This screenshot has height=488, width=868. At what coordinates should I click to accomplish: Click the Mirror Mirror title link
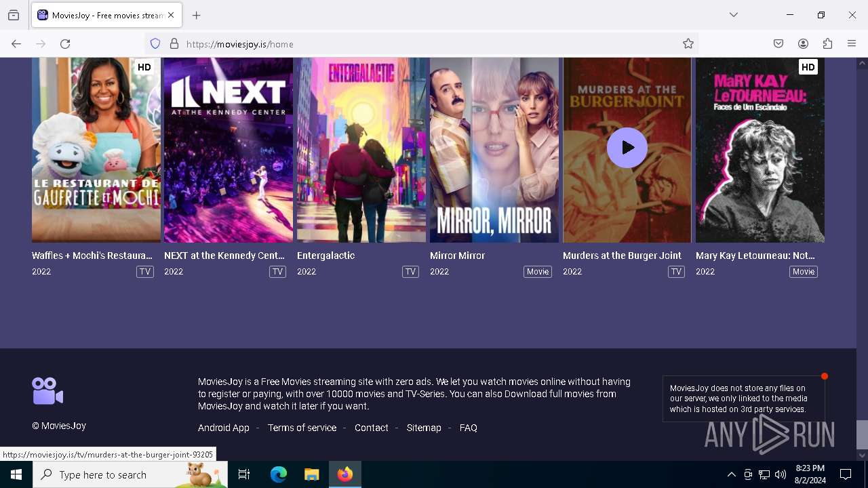click(x=458, y=256)
